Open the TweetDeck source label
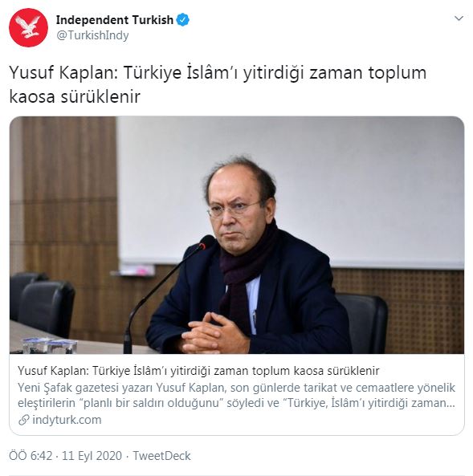 point(162,456)
